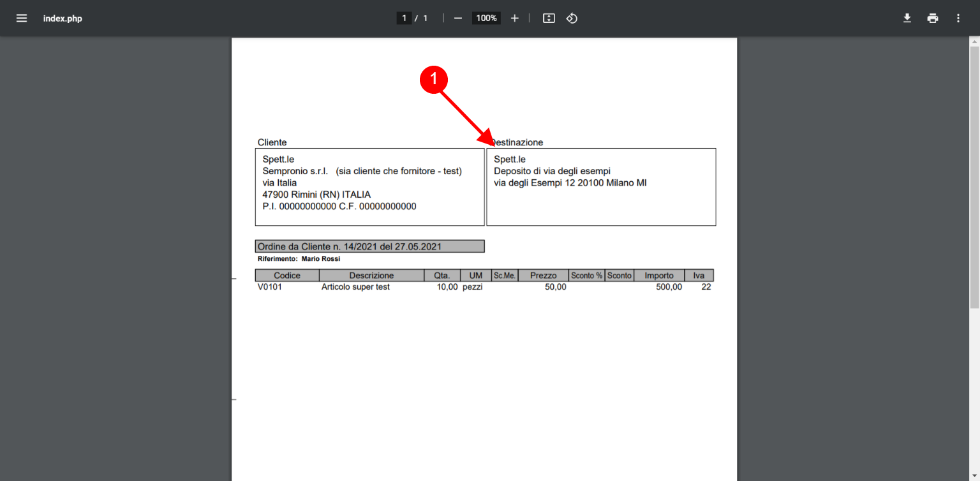Click the 'Qta.' column header
This screenshot has width=980, height=481.
point(442,276)
